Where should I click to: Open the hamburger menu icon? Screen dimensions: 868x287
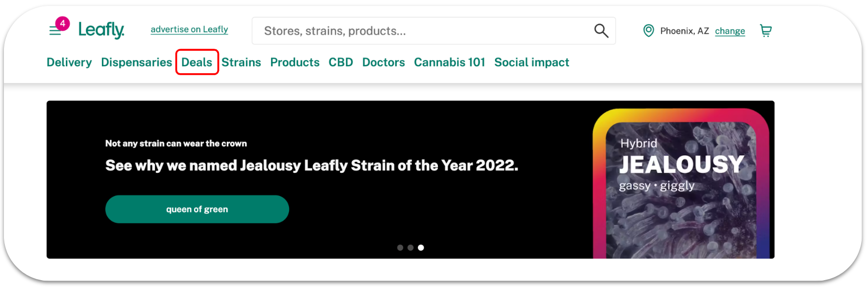(x=55, y=31)
